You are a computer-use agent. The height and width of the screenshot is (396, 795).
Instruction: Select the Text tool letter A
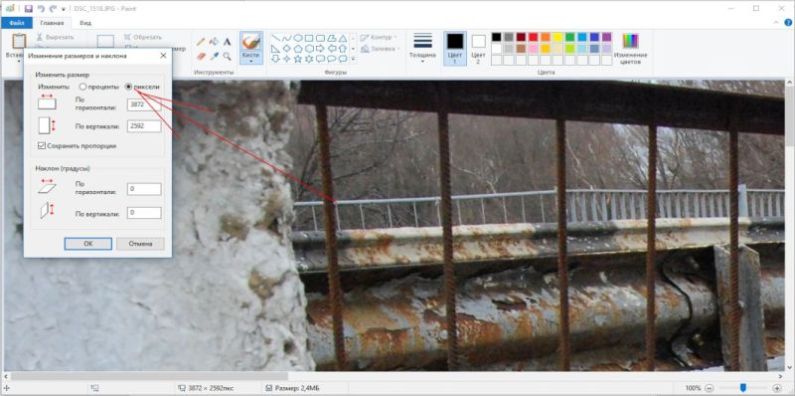coord(227,42)
